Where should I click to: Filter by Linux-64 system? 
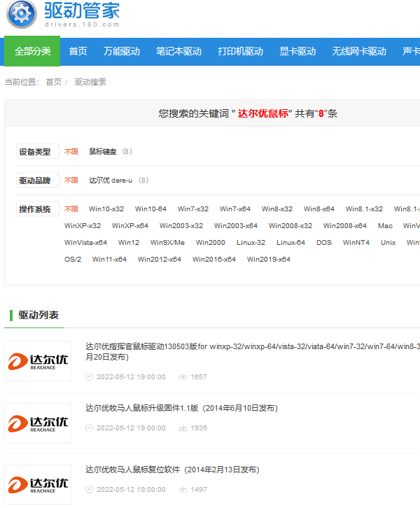point(290,243)
